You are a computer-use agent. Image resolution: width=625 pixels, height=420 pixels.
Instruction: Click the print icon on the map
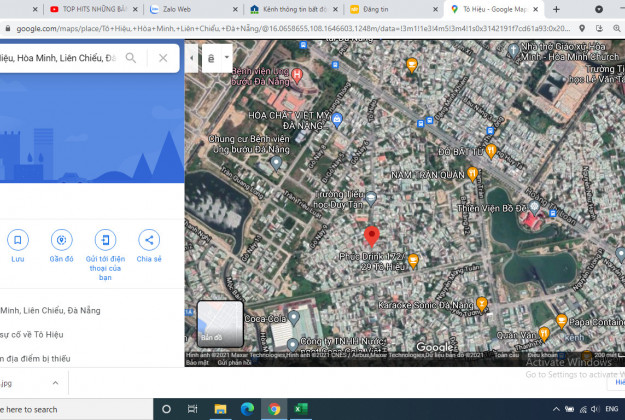coord(211,59)
